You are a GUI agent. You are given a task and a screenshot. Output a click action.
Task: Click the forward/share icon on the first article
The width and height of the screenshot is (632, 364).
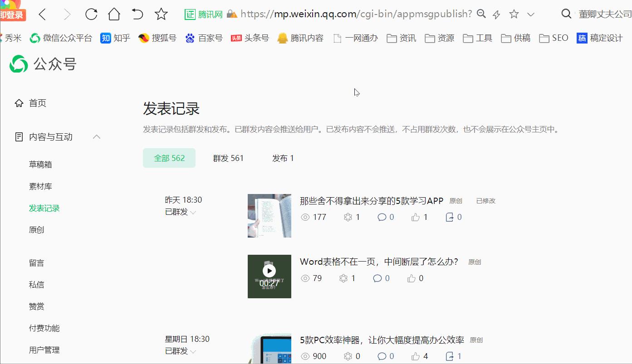click(449, 217)
